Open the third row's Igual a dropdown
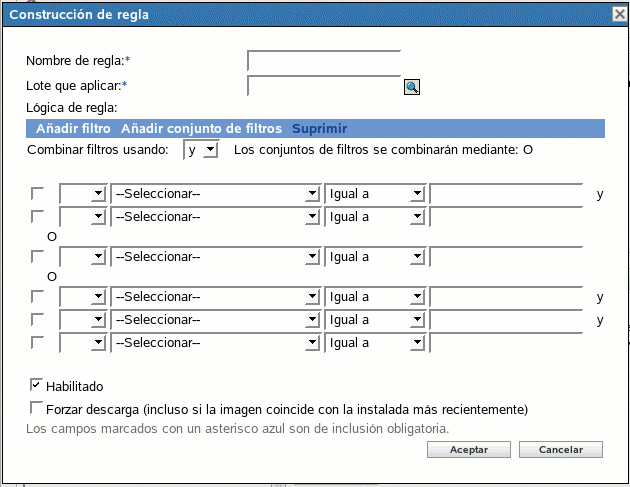Screen dimensions: 630x487 click(x=375, y=257)
